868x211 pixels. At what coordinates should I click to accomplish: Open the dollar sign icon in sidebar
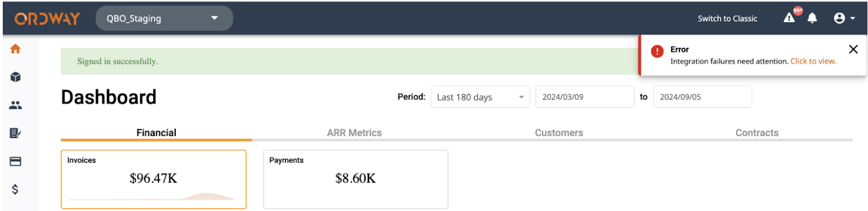point(16,190)
